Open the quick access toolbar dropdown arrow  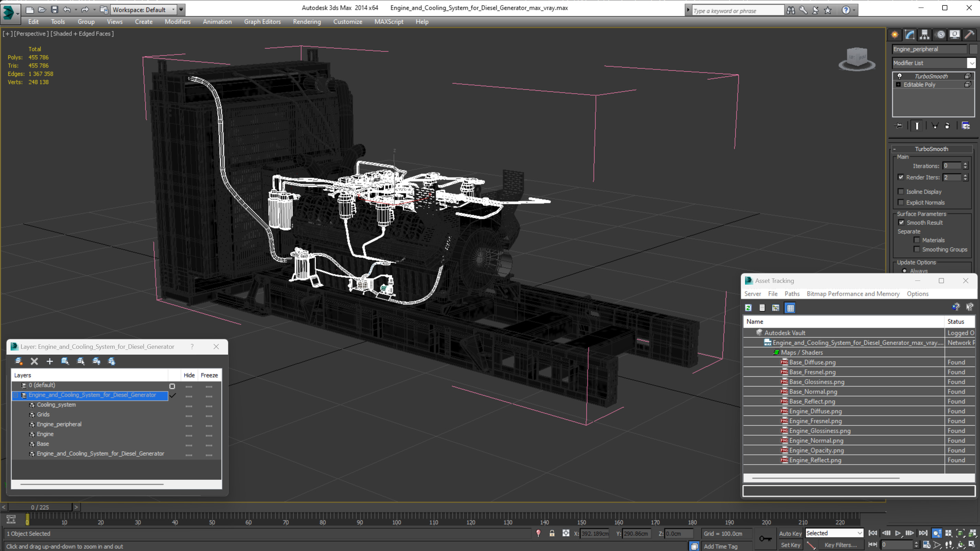click(x=181, y=10)
